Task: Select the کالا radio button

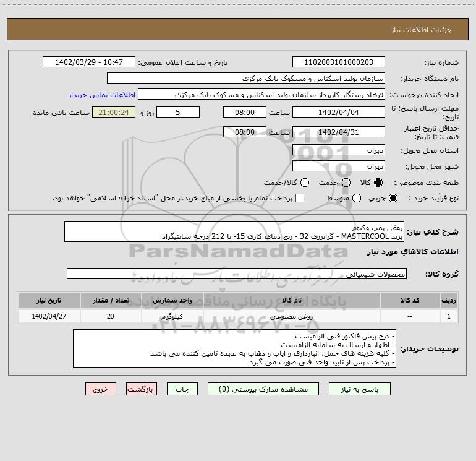Action: 378,183
